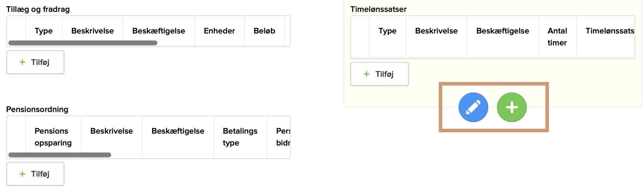Click Beskrivelse header in Pensionsordning table
The width and height of the screenshot is (644, 194).
point(112,131)
